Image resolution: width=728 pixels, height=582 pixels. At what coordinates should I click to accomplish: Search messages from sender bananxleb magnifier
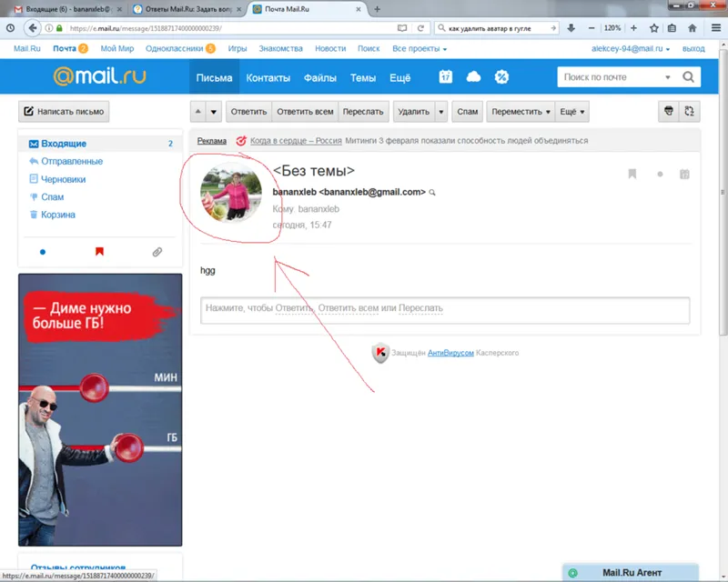[x=432, y=193]
